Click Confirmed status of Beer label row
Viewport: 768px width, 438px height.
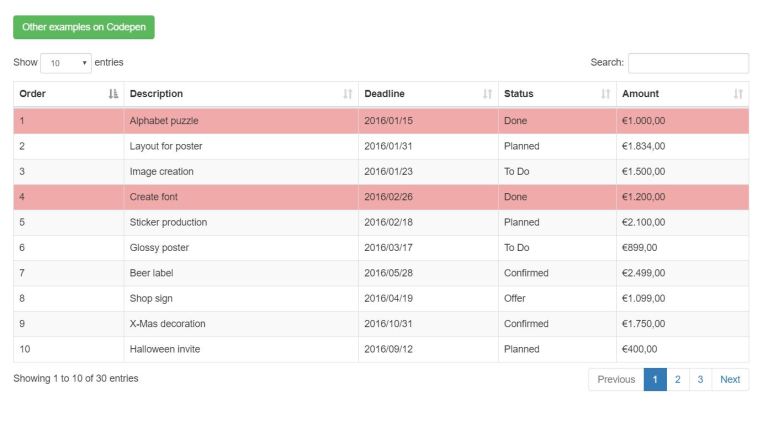click(526, 273)
